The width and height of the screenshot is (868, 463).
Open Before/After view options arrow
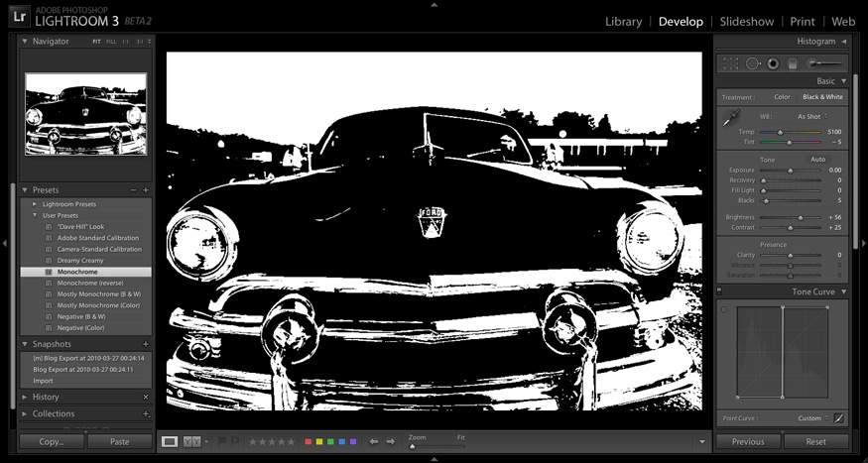click(x=206, y=441)
